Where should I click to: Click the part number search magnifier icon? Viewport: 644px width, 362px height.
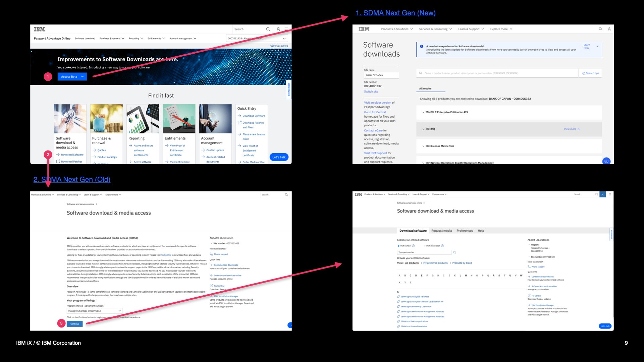click(x=454, y=252)
